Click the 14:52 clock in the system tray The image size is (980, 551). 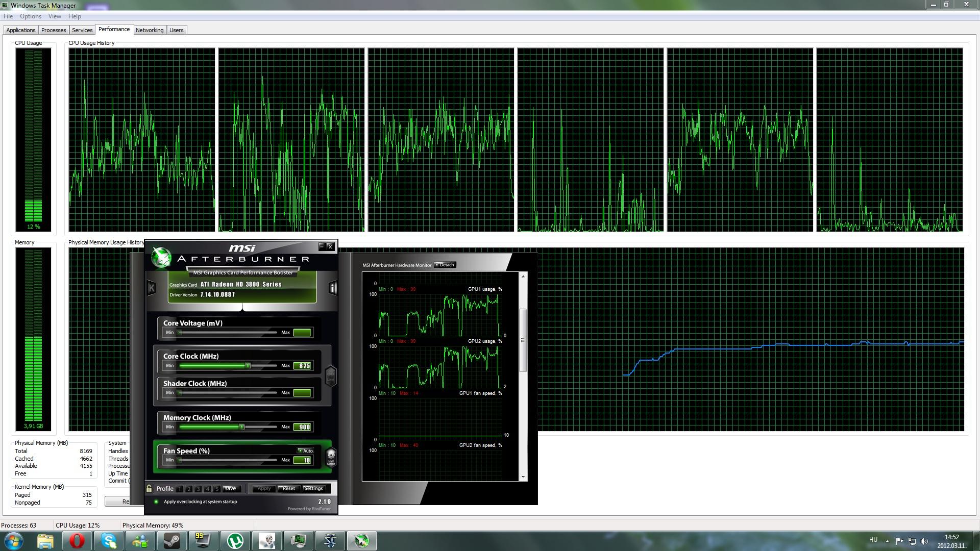952,537
